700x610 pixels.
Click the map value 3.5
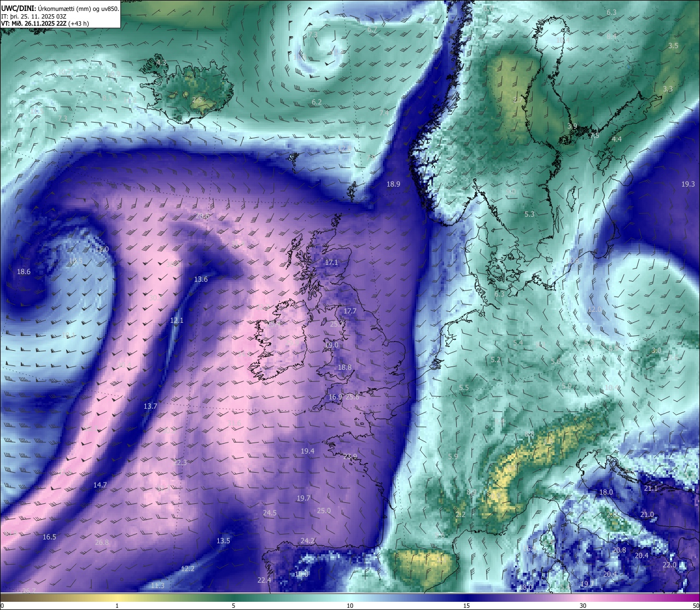coord(673,46)
